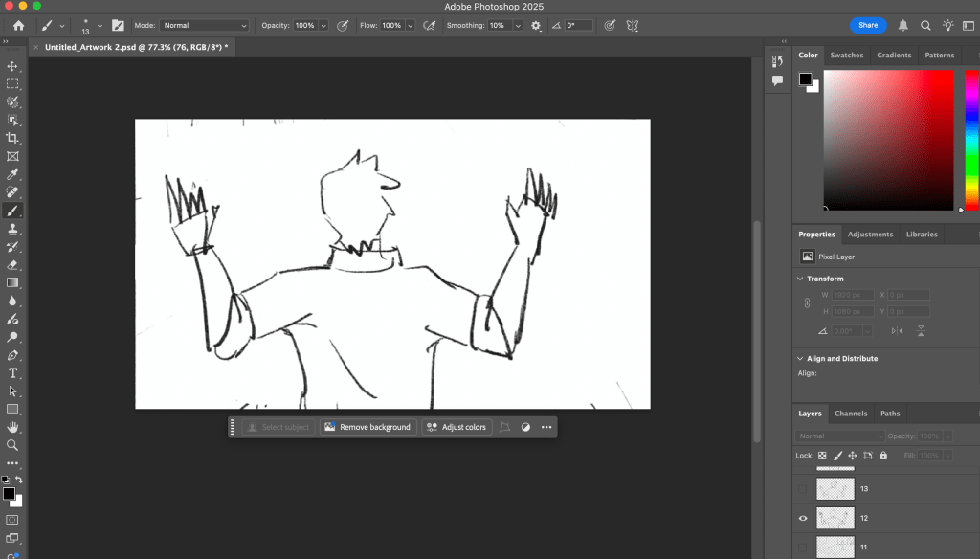Expand the Opacity dropdown in options bar
Image resolution: width=980 pixels, height=559 pixels.
coord(323,26)
